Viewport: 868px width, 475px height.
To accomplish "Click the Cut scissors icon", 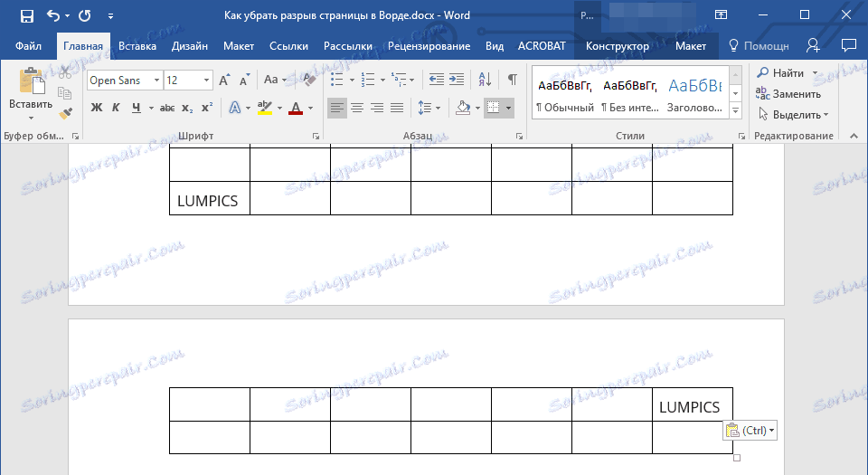I will [x=65, y=72].
